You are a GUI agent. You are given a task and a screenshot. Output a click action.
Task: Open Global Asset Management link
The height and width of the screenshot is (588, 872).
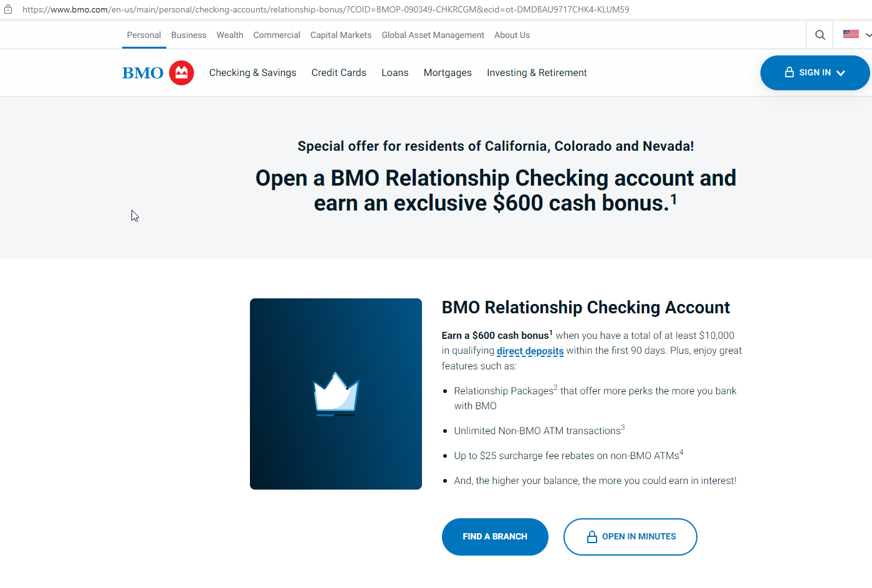[x=433, y=35]
